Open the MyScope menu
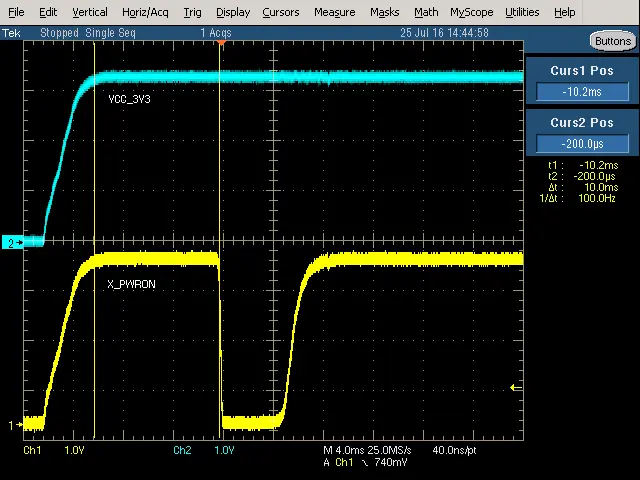 coord(472,12)
